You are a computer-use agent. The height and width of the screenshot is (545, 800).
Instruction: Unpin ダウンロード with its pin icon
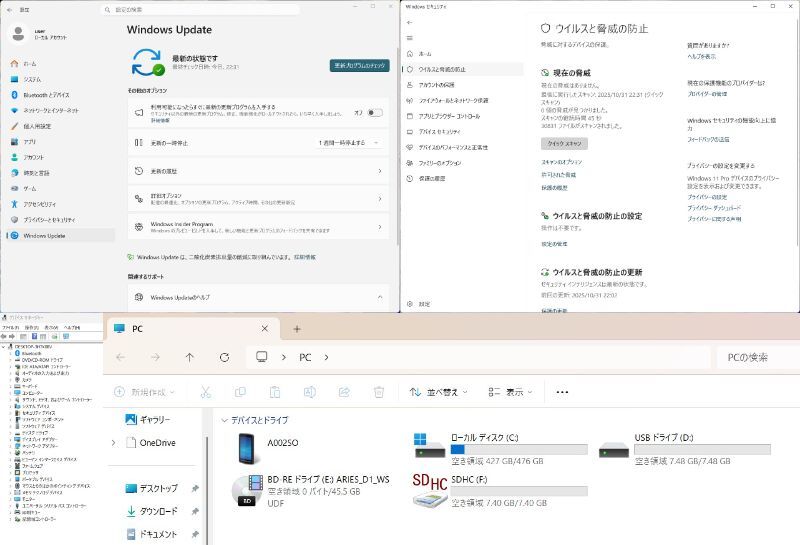[x=195, y=511]
